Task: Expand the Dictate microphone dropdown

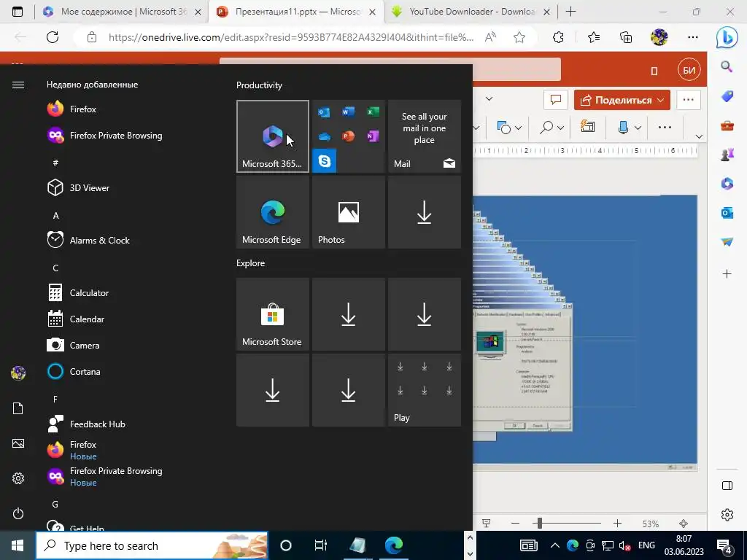Action: coord(638,128)
